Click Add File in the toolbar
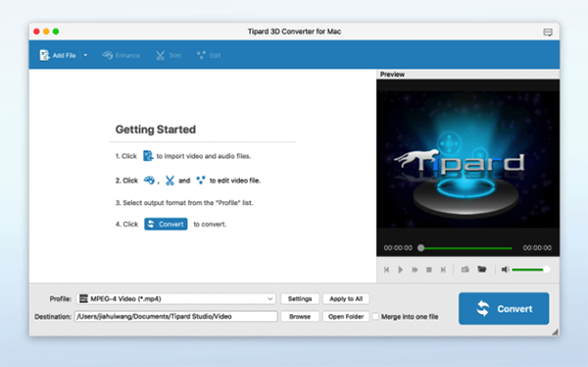The image size is (588, 367). [58, 55]
